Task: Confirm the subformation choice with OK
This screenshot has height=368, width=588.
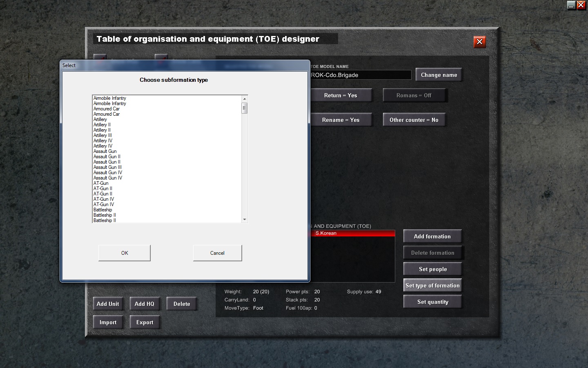Action: pyautogui.click(x=125, y=253)
